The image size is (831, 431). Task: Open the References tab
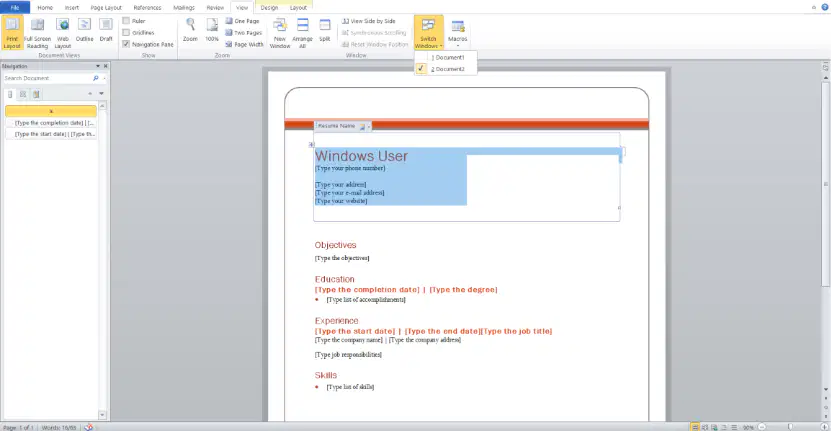pyautogui.click(x=147, y=7)
